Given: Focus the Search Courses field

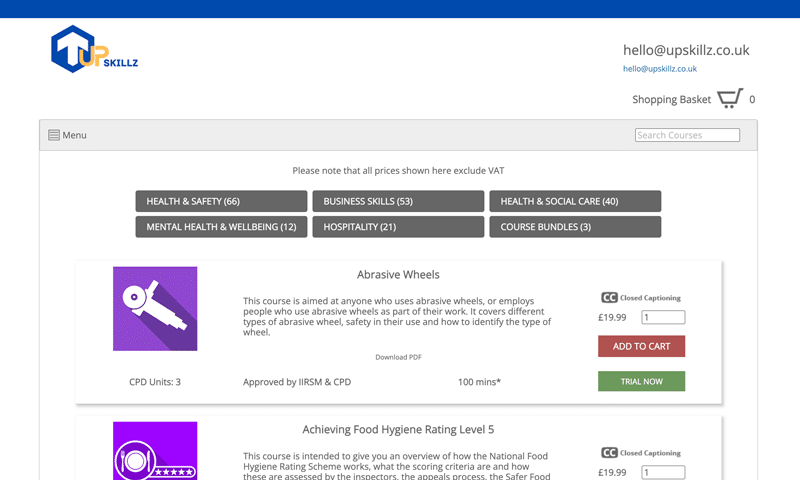Looking at the screenshot, I should (x=687, y=135).
